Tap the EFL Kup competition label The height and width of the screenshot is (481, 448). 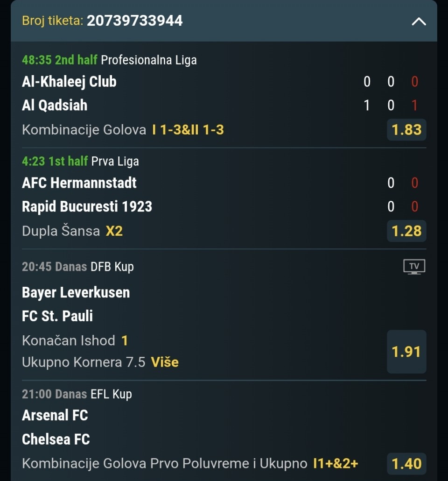(x=112, y=394)
